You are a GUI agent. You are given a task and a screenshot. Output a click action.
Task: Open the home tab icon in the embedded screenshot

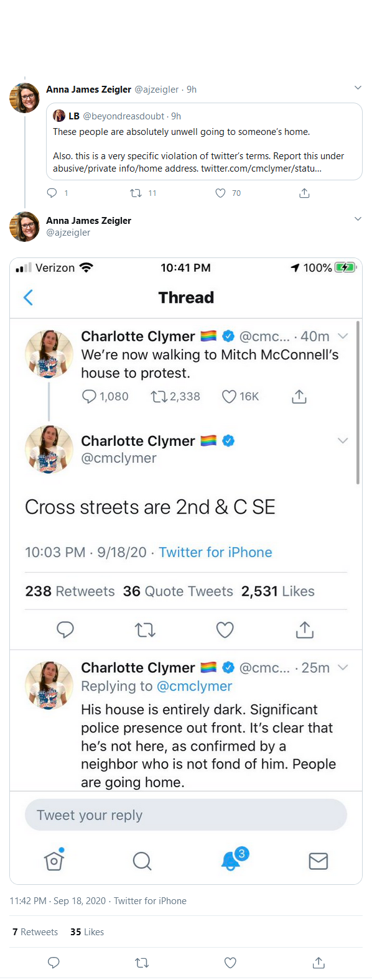(54, 860)
